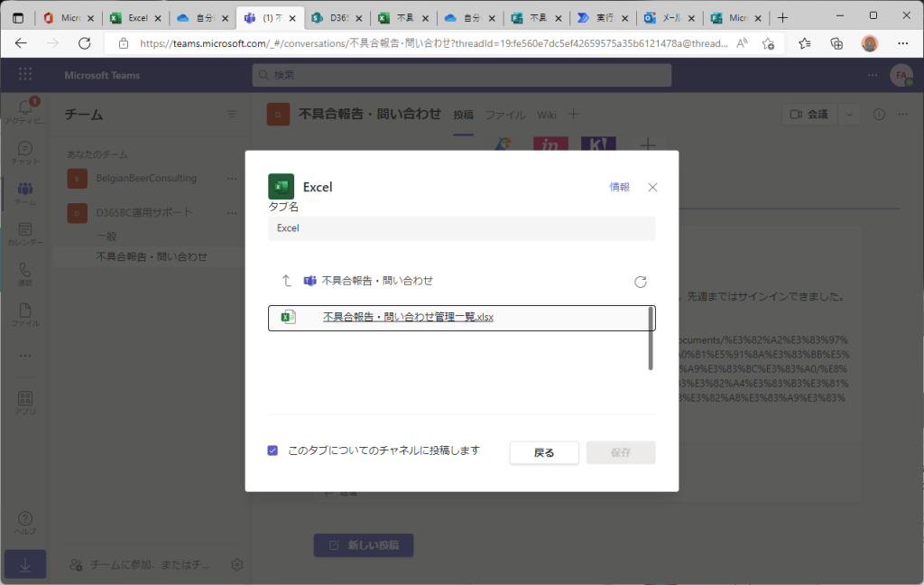Screen dimensions: 924x585
Task: Reload the browser page
Action: click(85, 43)
